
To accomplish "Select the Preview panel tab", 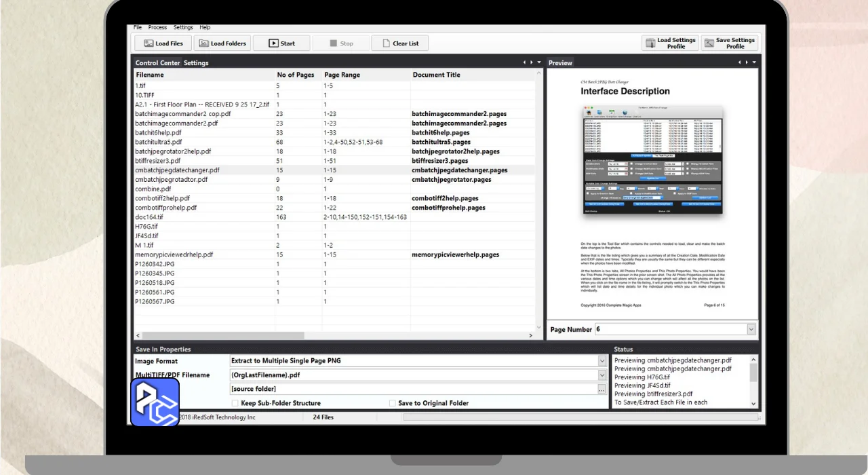I will (x=560, y=63).
